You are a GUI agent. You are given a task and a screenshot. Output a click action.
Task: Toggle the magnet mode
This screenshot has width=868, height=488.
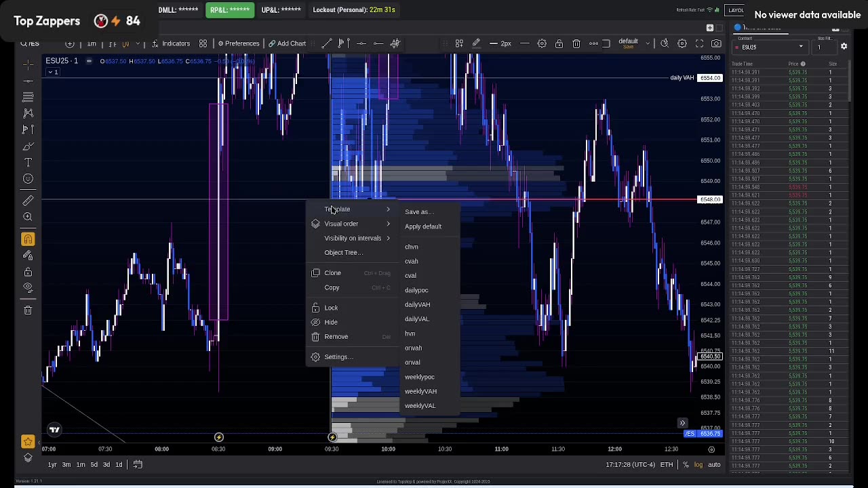[x=28, y=239]
